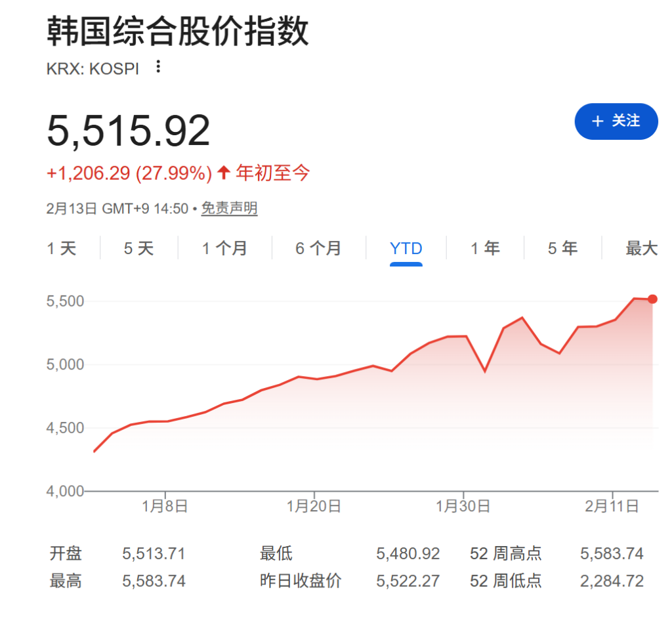Select the 5年 time range
The height and width of the screenshot is (619, 672).
[563, 248]
